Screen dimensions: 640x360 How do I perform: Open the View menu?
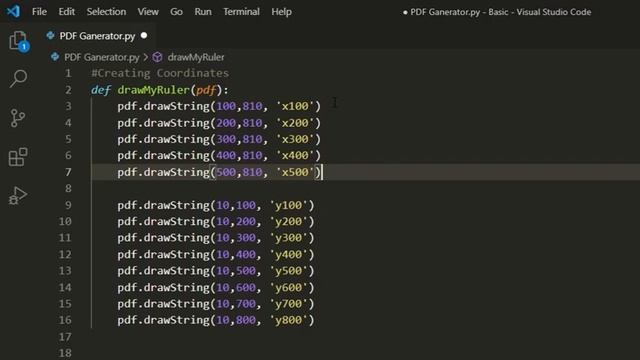tap(148, 12)
